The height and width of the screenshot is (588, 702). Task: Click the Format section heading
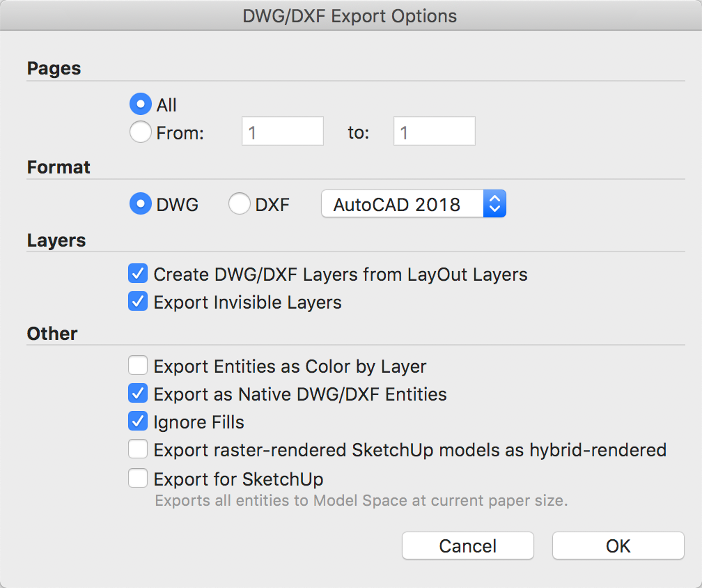click(x=59, y=167)
